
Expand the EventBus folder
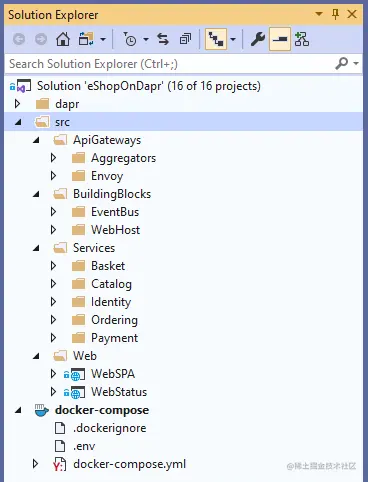(53, 212)
